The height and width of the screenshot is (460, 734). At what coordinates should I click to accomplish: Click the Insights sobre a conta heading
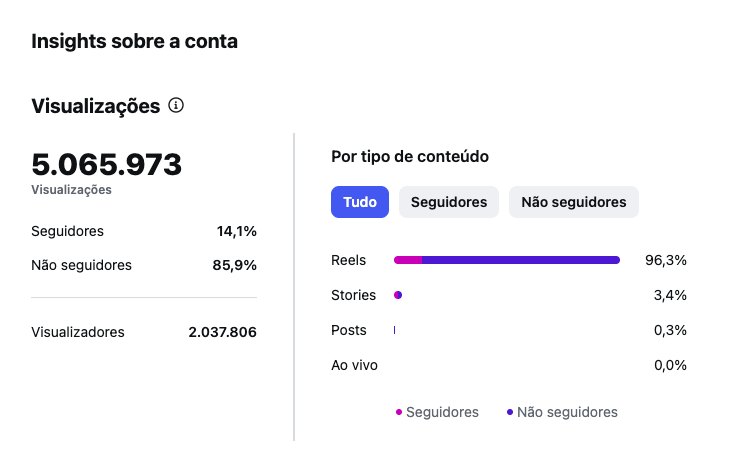click(x=134, y=41)
